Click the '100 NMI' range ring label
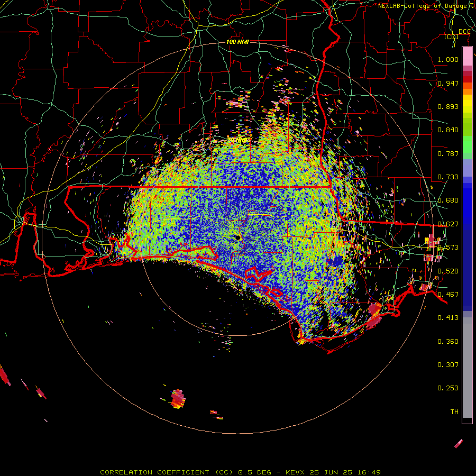 237,42
